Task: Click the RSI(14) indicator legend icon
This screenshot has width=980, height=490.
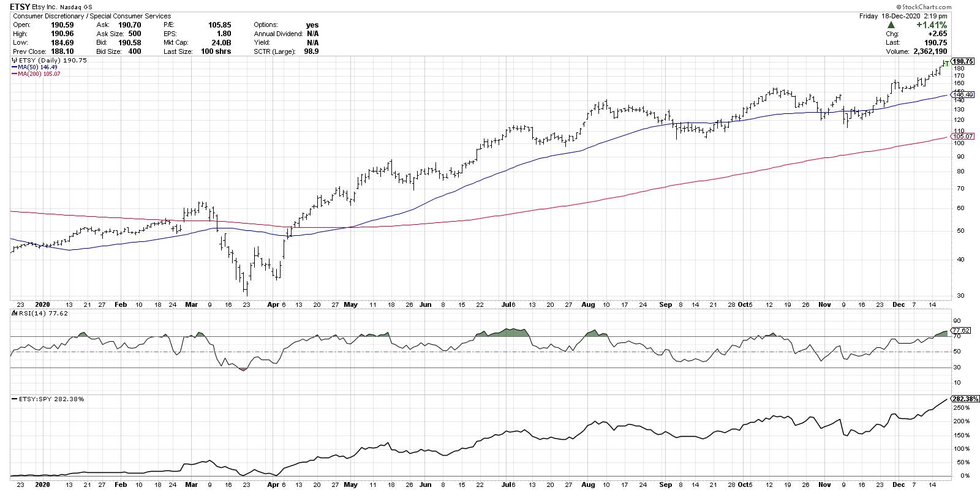Action: 13,314
